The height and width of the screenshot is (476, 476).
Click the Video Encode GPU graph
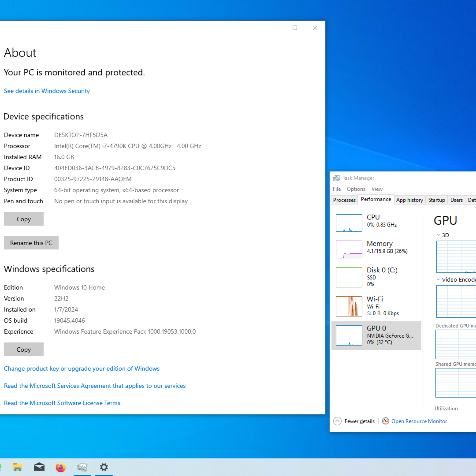pyautogui.click(x=456, y=301)
